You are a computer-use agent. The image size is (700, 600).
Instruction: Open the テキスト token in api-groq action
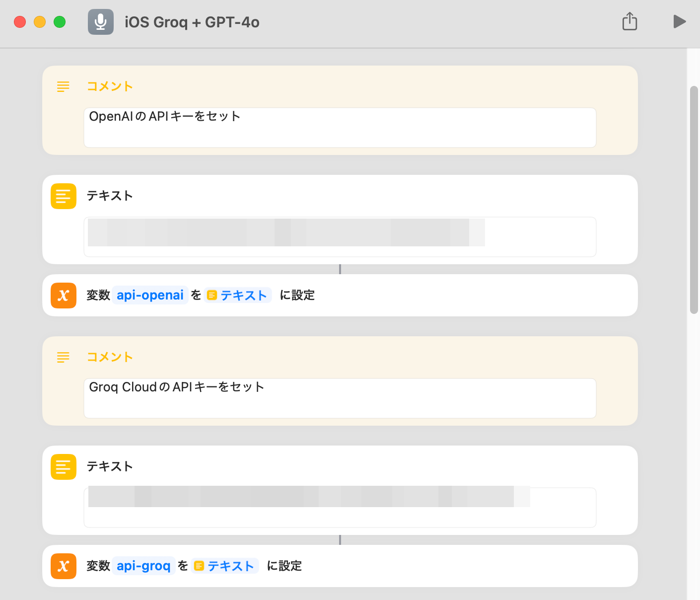(x=225, y=566)
